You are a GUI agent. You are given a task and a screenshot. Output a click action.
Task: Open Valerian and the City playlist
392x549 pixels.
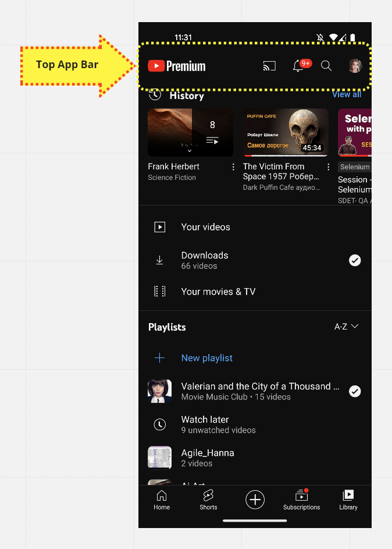[x=255, y=391]
